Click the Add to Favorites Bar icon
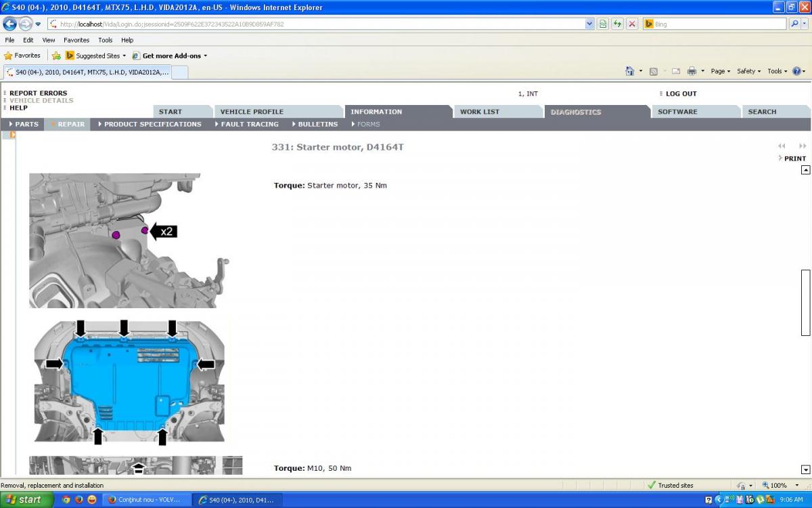 (56, 56)
